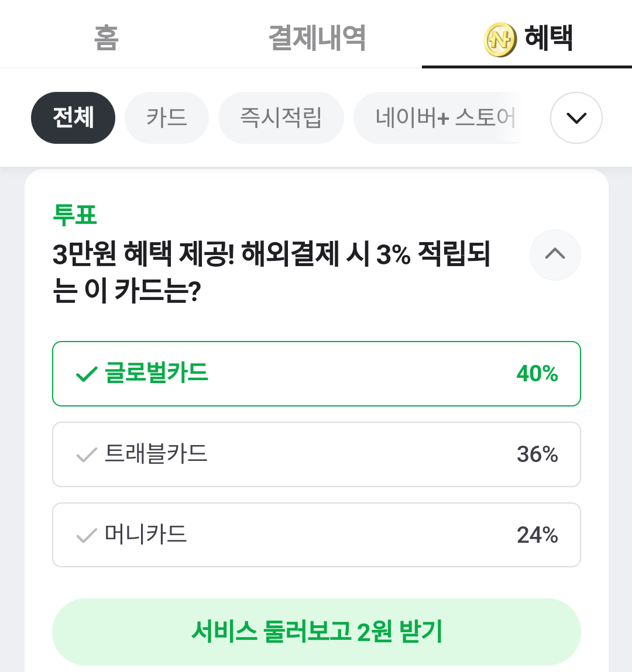Screen dimensions: 632x672
Task: Click the green checkmark beside 글로벌카드
Action: pos(87,374)
